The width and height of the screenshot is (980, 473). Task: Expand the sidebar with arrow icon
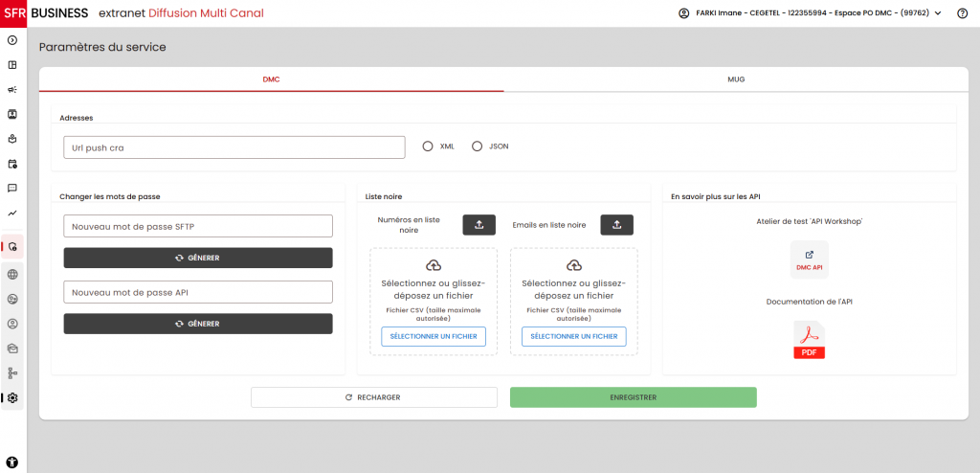click(x=12, y=40)
